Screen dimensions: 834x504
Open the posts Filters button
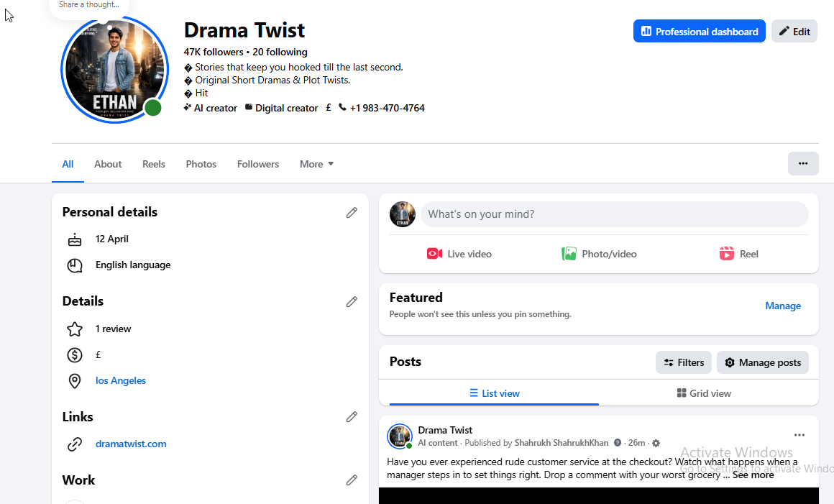(684, 362)
